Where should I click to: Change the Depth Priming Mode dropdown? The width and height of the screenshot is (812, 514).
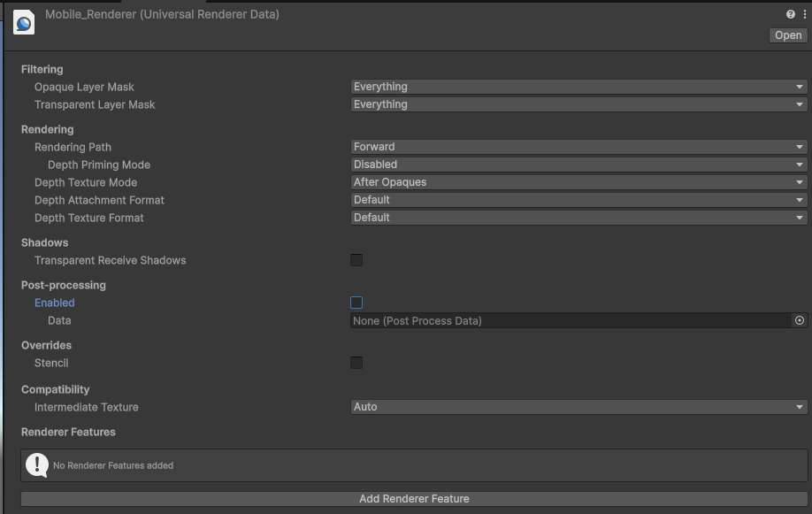coord(579,165)
